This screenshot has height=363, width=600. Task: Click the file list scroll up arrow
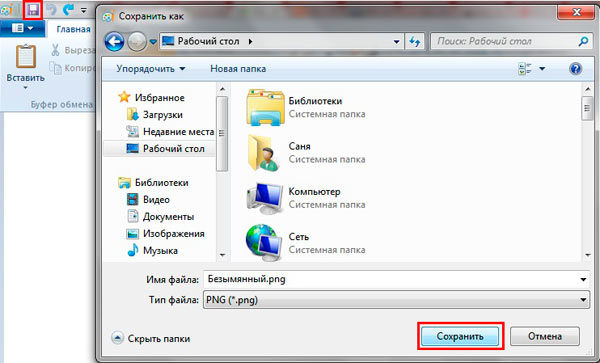(588, 90)
